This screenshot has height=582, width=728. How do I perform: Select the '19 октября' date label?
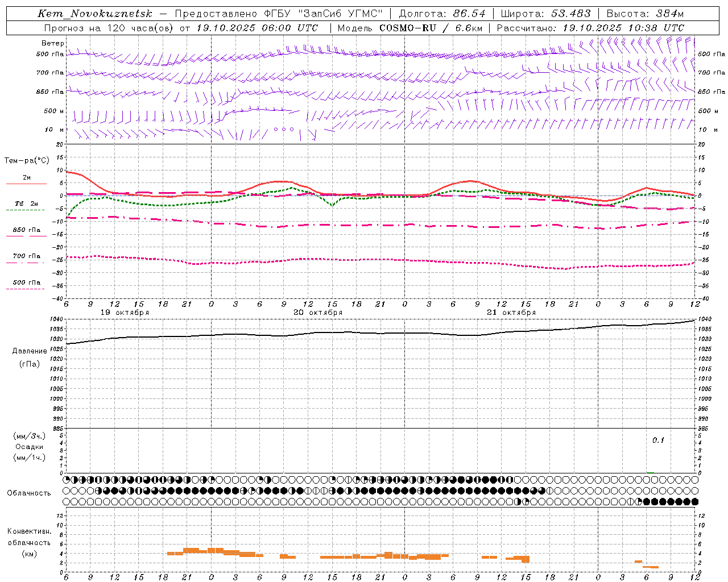click(x=125, y=313)
